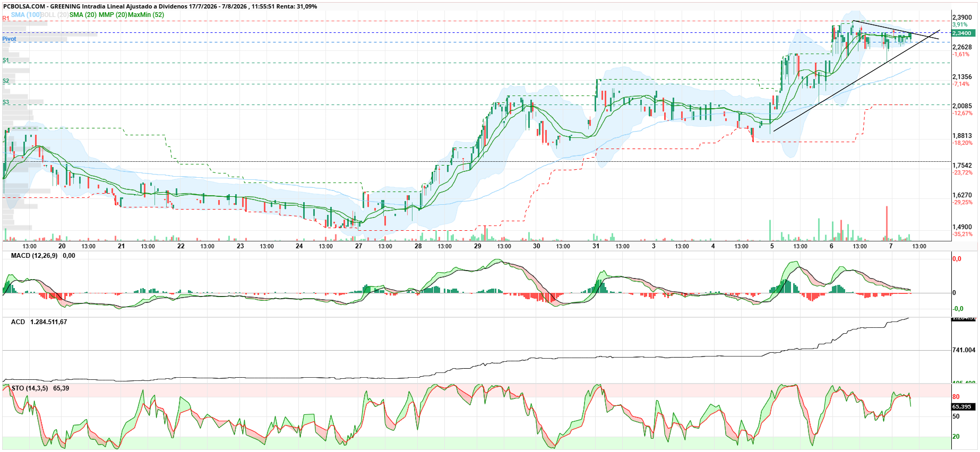Click the S3 support level label
Screen dimensions: 980x452
click(x=6, y=102)
